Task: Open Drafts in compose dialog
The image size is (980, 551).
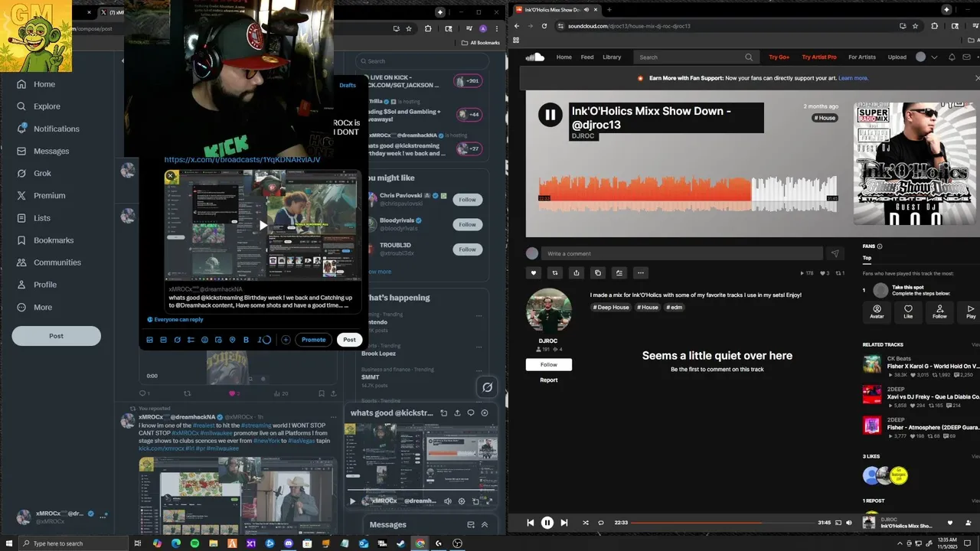Action: click(348, 86)
